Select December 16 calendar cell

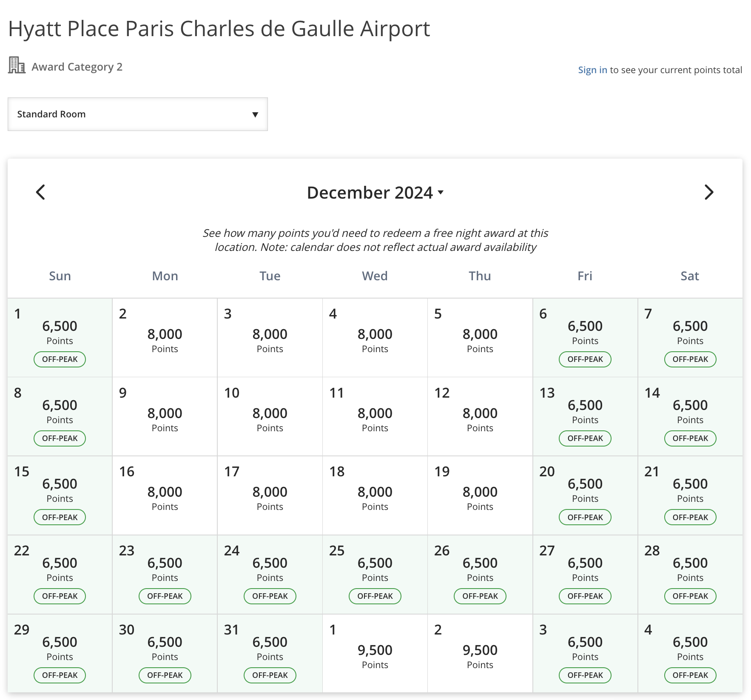(165, 495)
